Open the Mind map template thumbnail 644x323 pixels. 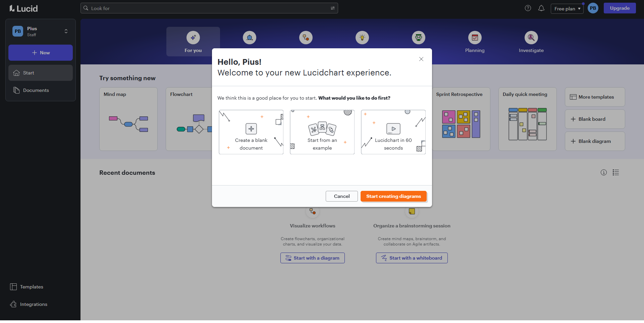click(128, 119)
